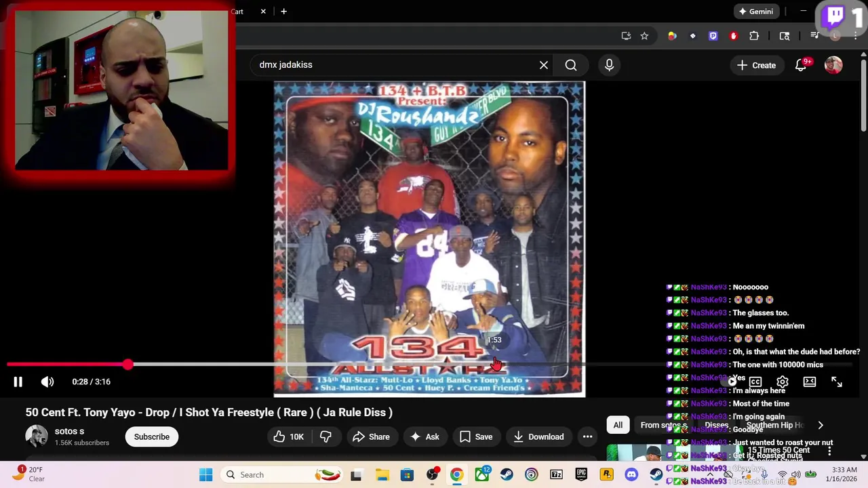The width and height of the screenshot is (868, 488).
Task: Close the browser tab labeled Cart
Action: [x=263, y=12]
